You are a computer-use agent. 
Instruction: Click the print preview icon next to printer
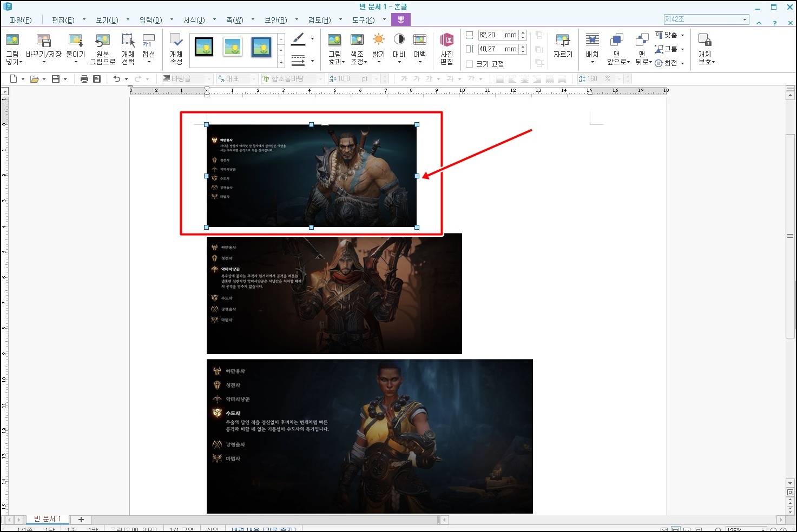97,79
